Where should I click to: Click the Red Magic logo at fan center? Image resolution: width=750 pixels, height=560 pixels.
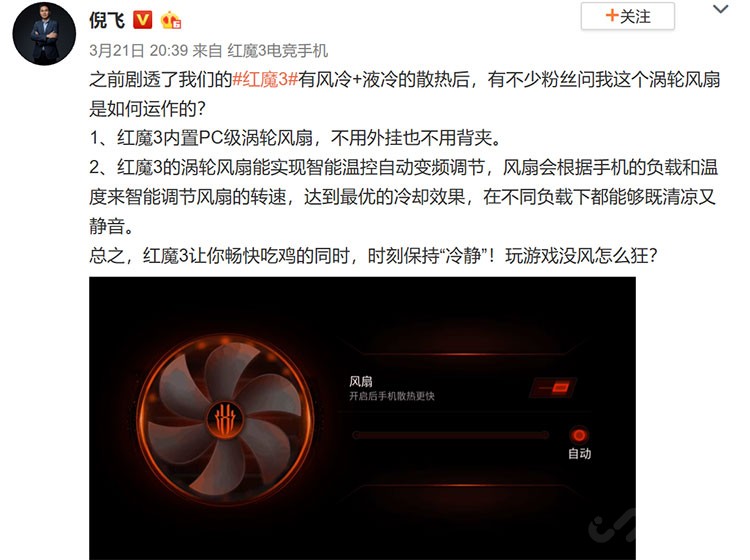pyautogui.click(x=225, y=419)
